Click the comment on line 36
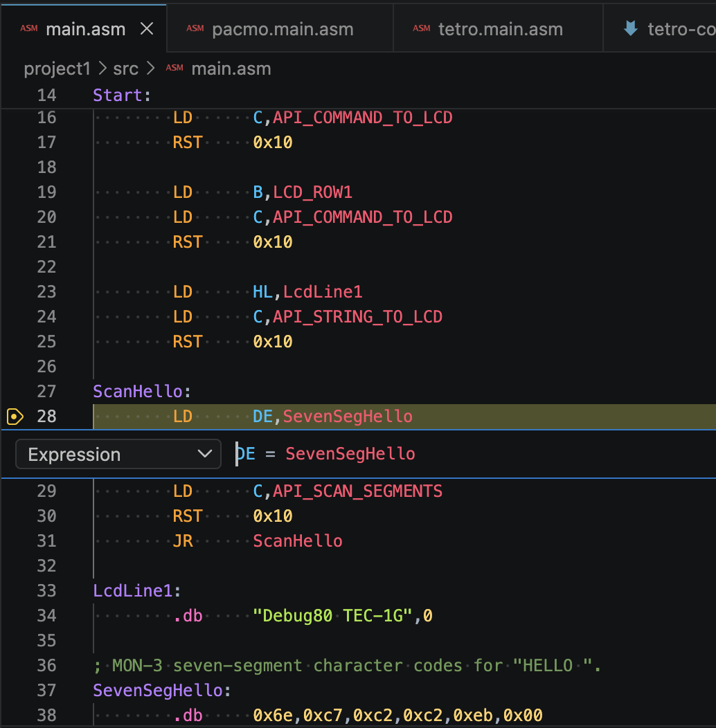Viewport: 716px width, 728px height. pos(347,665)
